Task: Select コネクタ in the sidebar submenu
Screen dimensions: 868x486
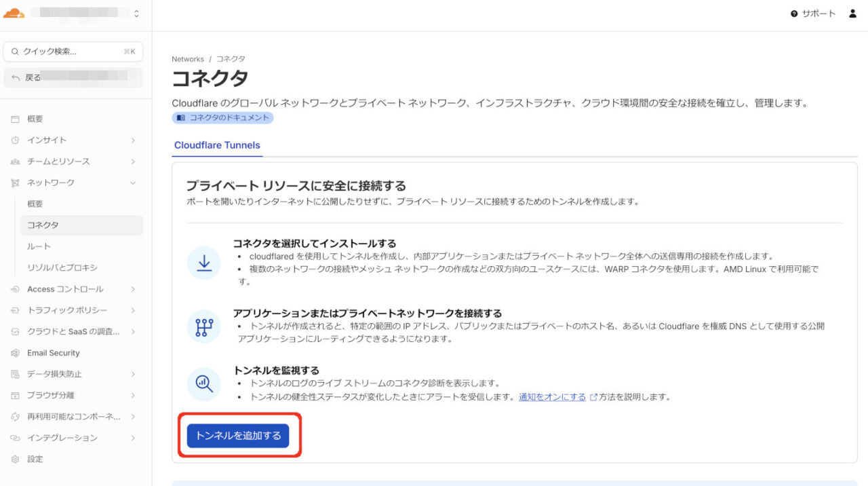Action: click(x=81, y=225)
